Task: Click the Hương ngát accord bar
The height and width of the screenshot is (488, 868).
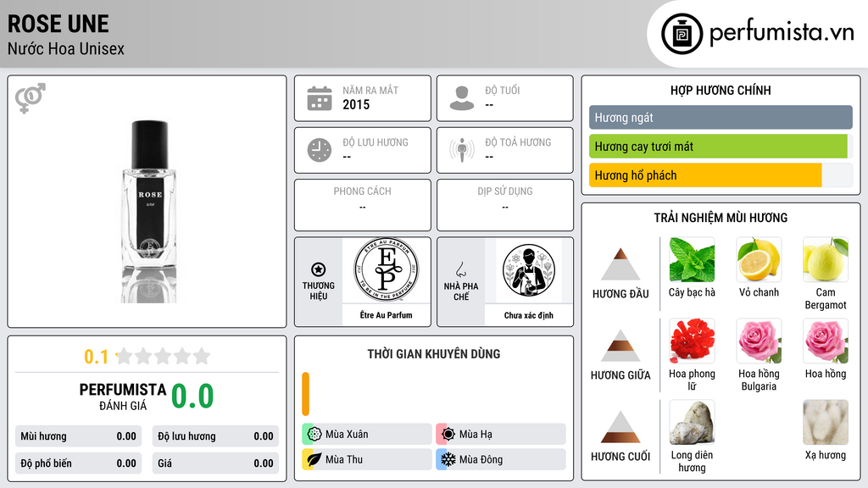Action: 721,117
